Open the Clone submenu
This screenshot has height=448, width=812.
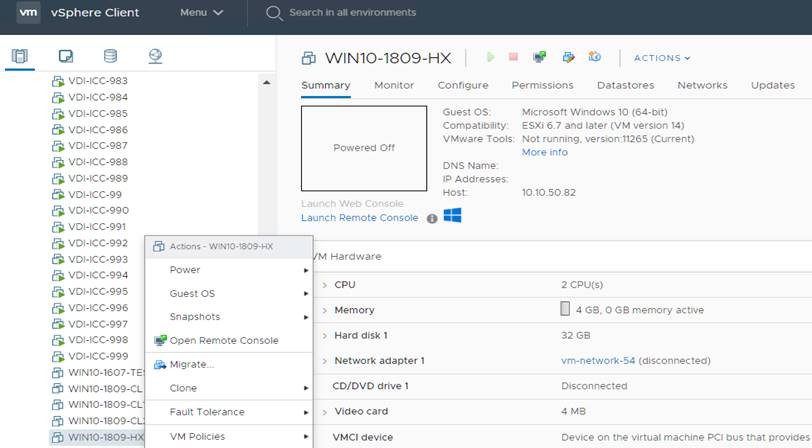point(229,388)
